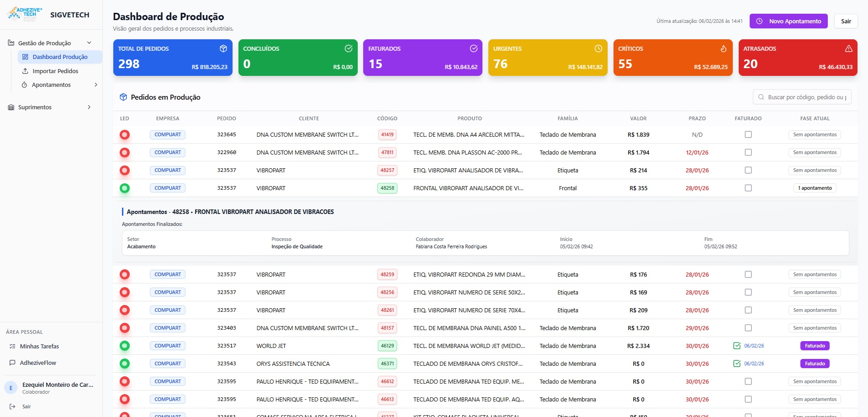Check Faturado box for code 48256

748,292
